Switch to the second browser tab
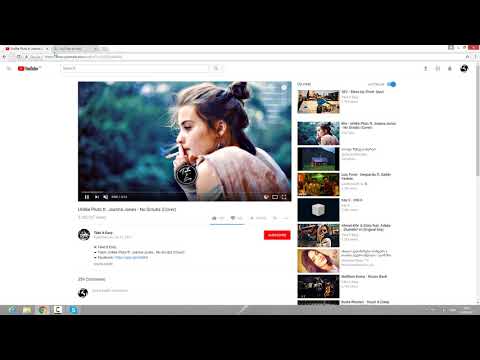Viewport: 480px width, 360px height. pyautogui.click(x=75, y=49)
